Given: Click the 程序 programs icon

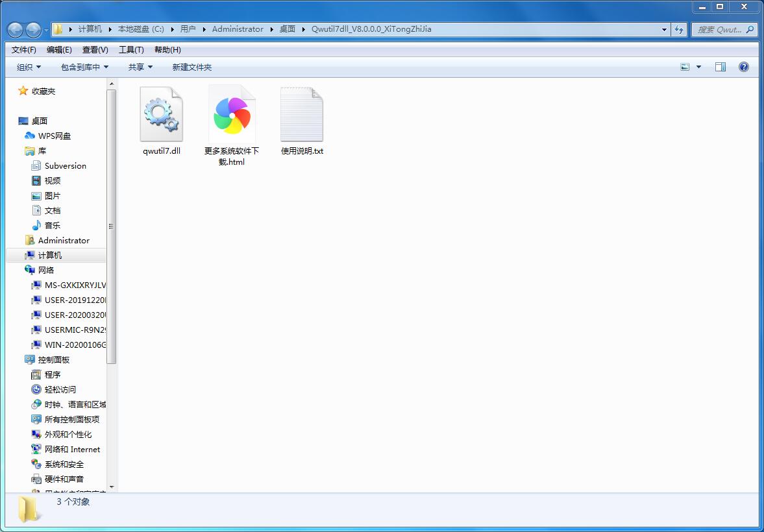Looking at the screenshot, I should (x=36, y=374).
